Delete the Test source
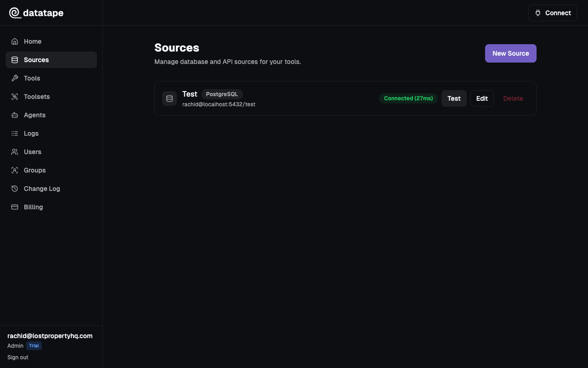 513,98
